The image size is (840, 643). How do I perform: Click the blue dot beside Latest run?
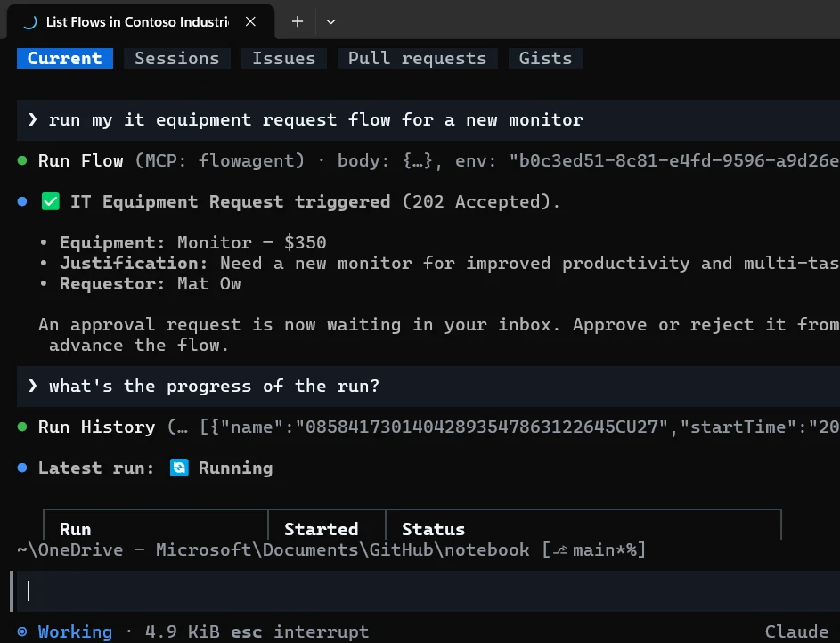[22, 468]
